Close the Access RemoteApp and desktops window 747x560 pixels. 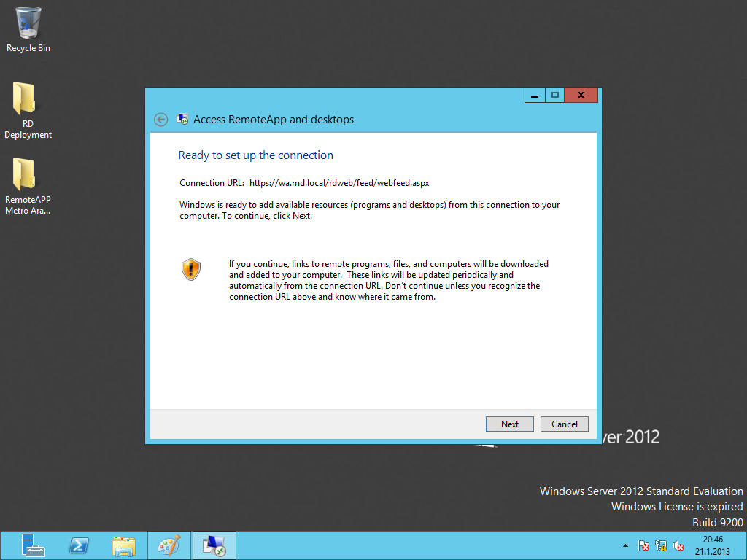click(581, 96)
